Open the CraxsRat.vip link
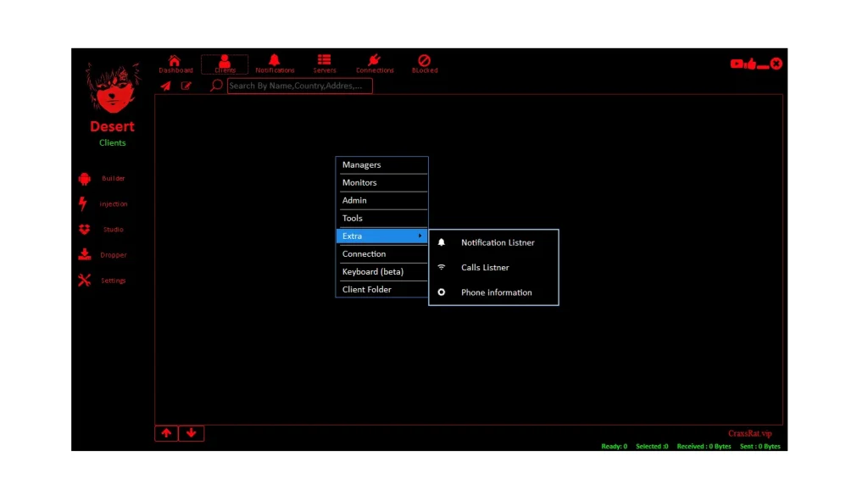The image size is (868, 495). click(750, 432)
